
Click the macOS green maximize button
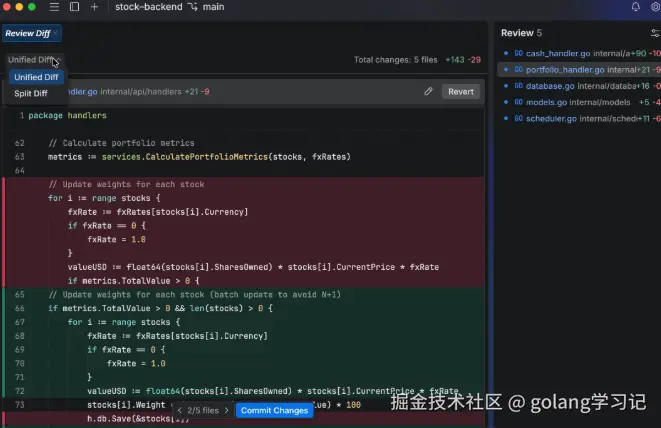32,7
